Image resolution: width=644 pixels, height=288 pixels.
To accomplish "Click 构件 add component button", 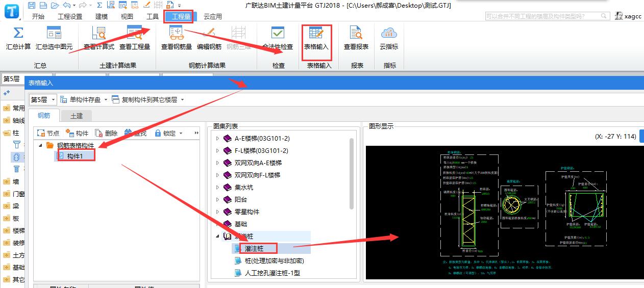I will tap(77, 133).
